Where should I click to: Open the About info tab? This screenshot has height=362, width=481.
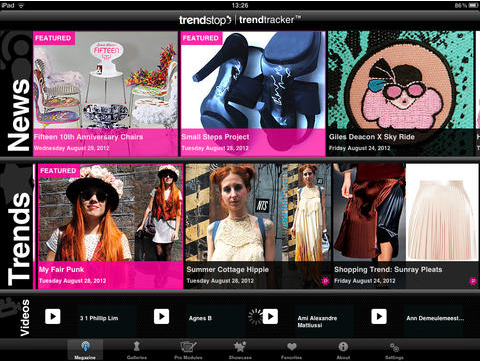coord(343,350)
